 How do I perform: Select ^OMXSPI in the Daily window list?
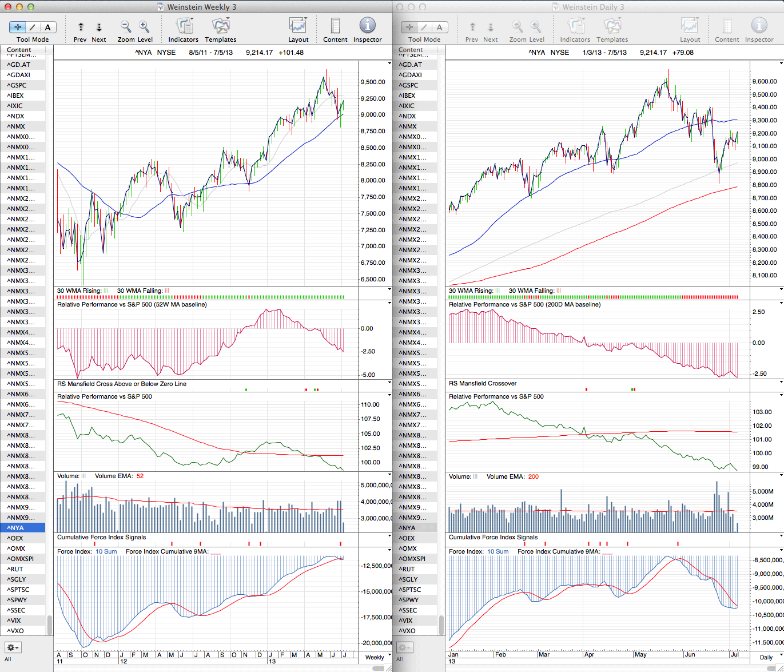pyautogui.click(x=415, y=559)
